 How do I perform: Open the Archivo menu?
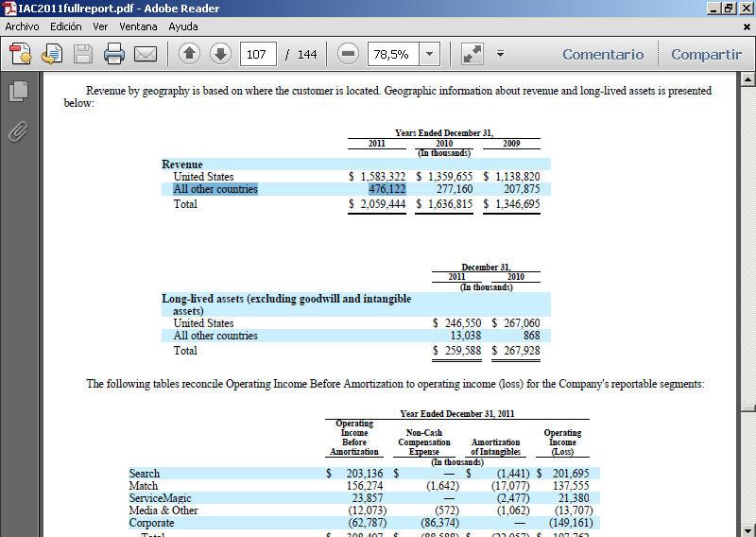[x=22, y=26]
